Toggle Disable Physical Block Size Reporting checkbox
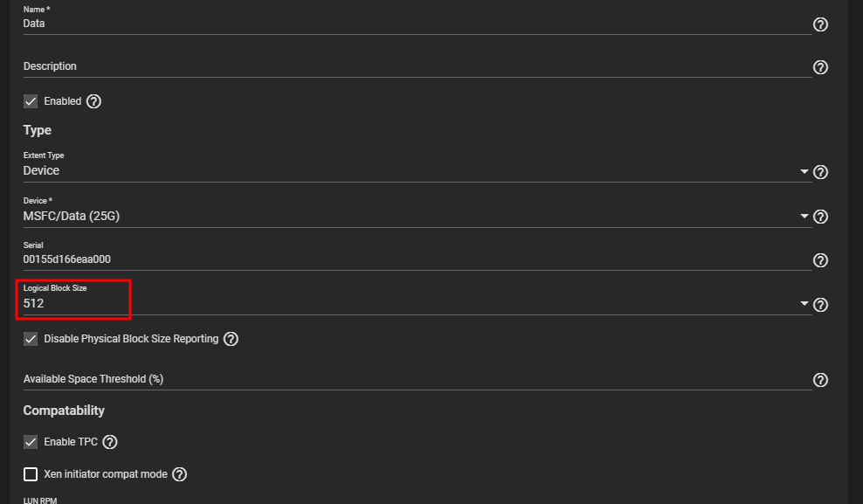Viewport: 863px width, 504px height. pos(31,339)
